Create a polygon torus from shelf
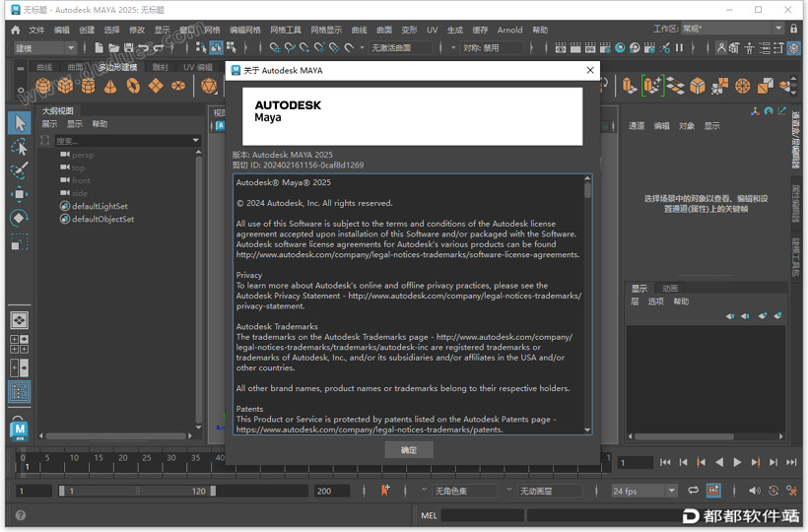Viewport: 808px width, 532px height. (133, 86)
